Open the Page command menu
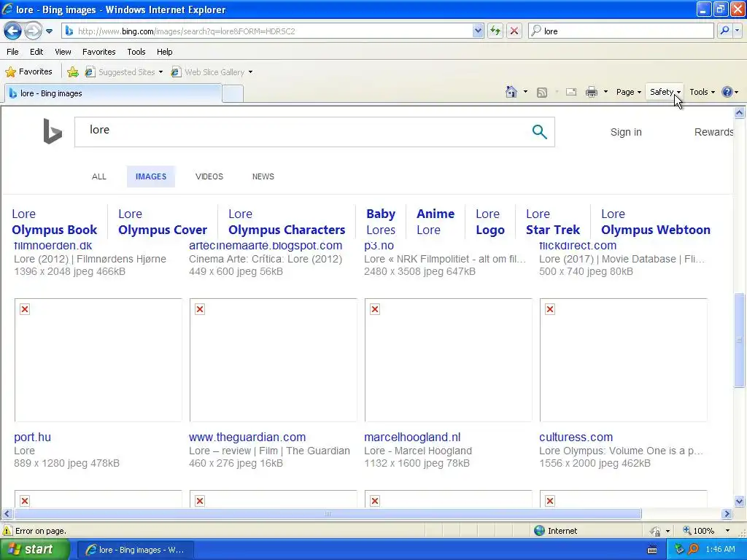747x560 pixels. coord(628,92)
